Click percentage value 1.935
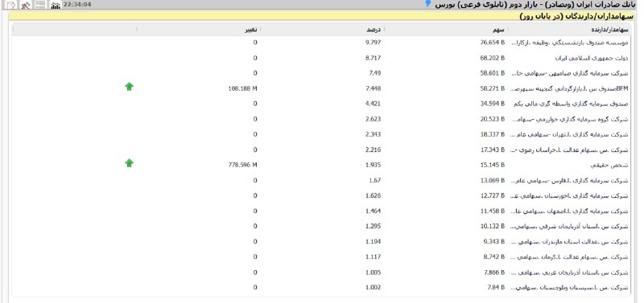This screenshot has height=303, width=644. point(374,166)
